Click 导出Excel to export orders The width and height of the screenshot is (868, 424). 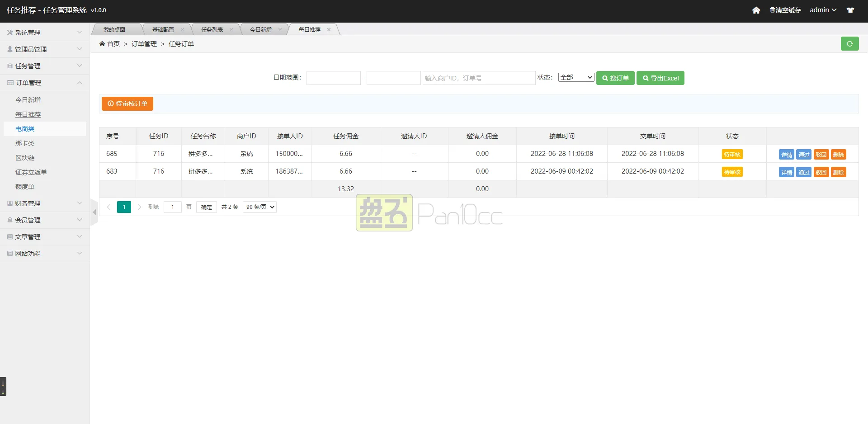(x=660, y=78)
